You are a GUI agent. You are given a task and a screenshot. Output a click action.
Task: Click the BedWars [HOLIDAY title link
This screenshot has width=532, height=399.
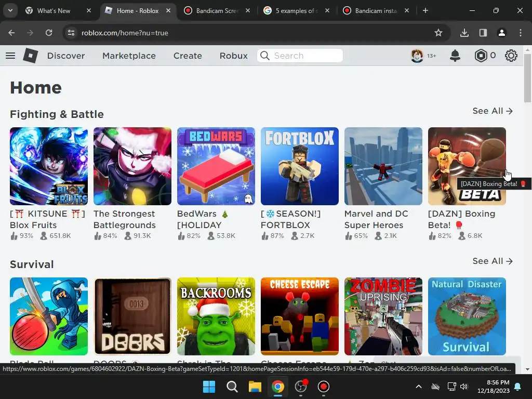point(203,219)
